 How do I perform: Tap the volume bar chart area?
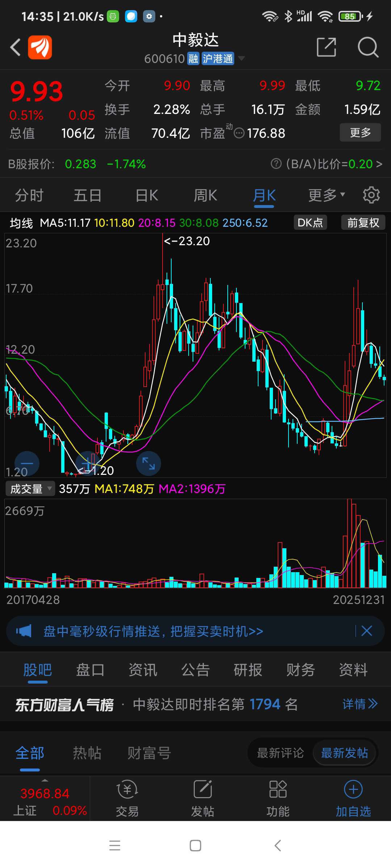(x=195, y=544)
